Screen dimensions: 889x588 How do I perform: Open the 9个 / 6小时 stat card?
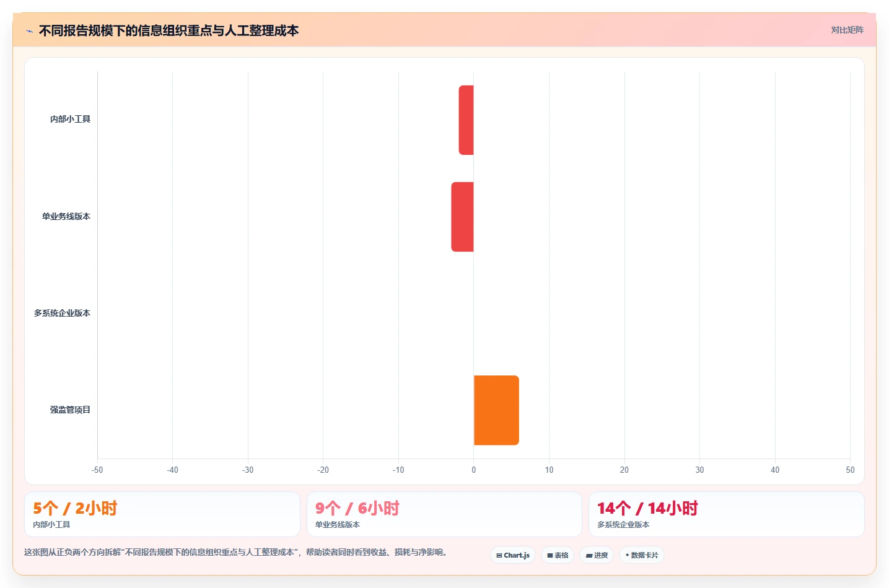pyautogui.click(x=444, y=514)
